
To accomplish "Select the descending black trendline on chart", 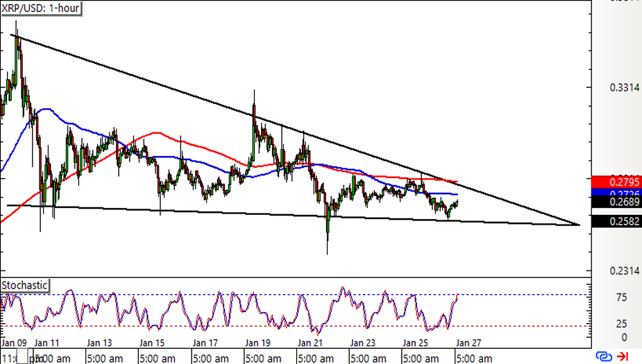I will pos(295,130).
